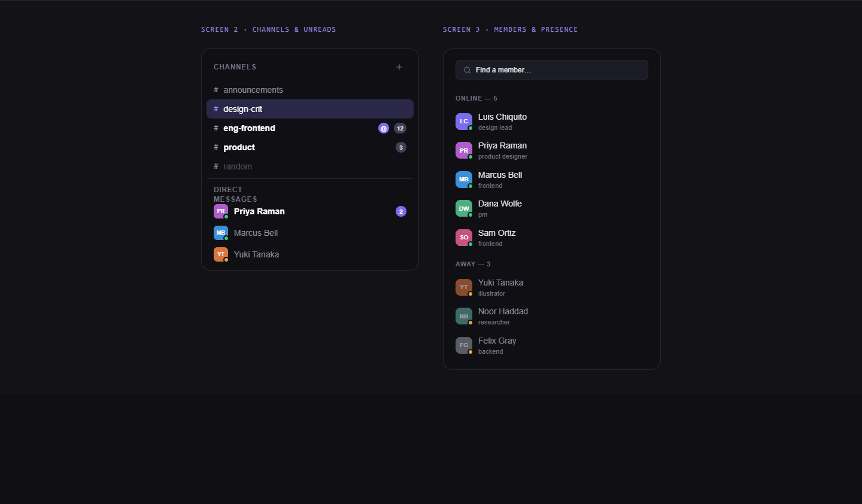Open the product channel
The height and width of the screenshot is (504, 862).
pos(310,147)
